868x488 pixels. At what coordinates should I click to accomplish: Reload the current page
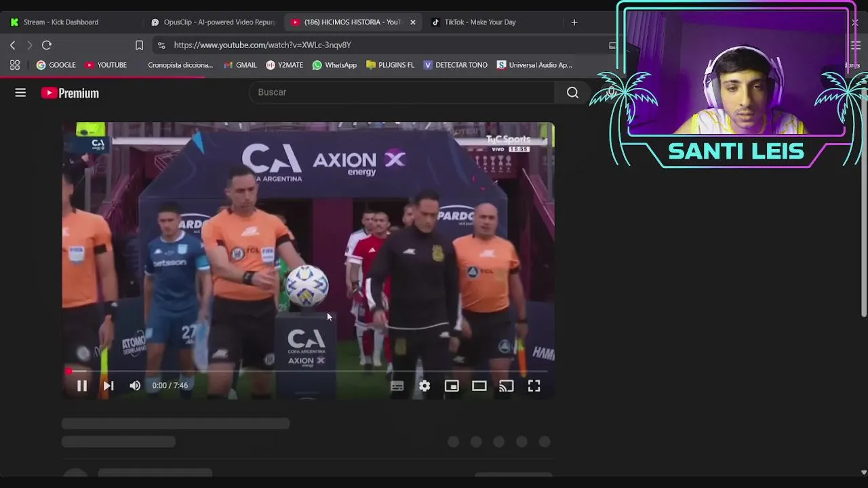tap(47, 45)
